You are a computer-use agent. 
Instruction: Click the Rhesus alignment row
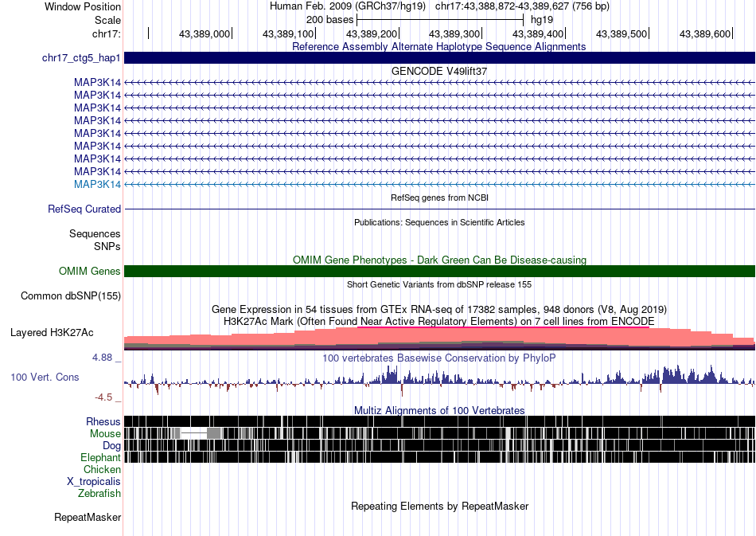[x=440, y=421]
